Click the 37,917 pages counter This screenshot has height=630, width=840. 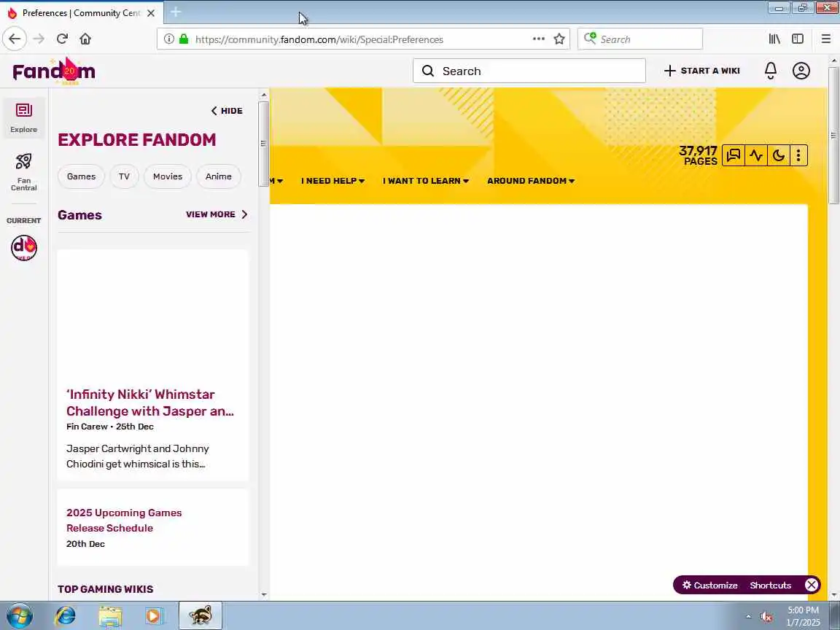coord(698,155)
